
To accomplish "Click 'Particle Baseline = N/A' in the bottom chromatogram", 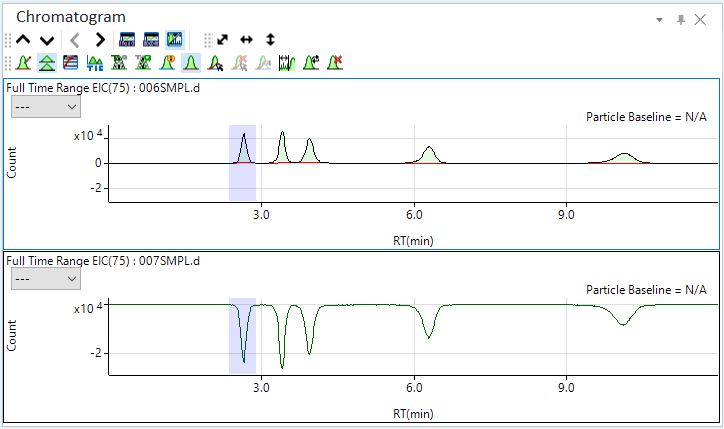I will pos(646,290).
